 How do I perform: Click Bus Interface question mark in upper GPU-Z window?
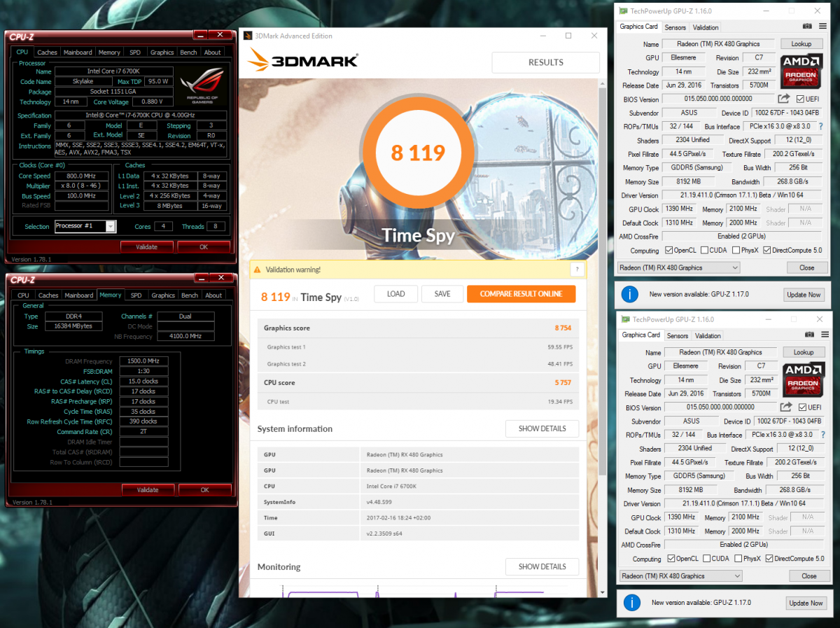click(x=820, y=127)
